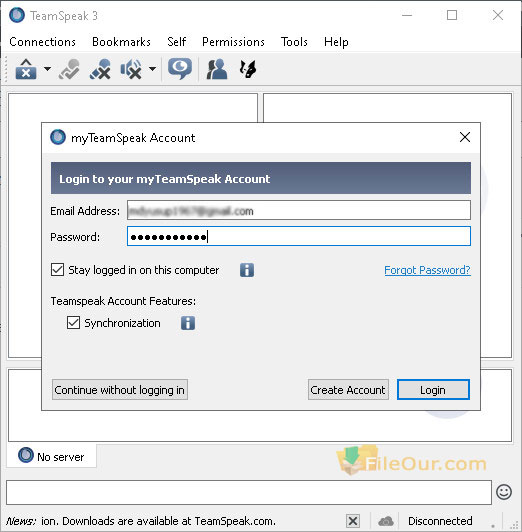Click info icon beside Stay logged in option
This screenshot has height=532, width=522.
pos(247,270)
